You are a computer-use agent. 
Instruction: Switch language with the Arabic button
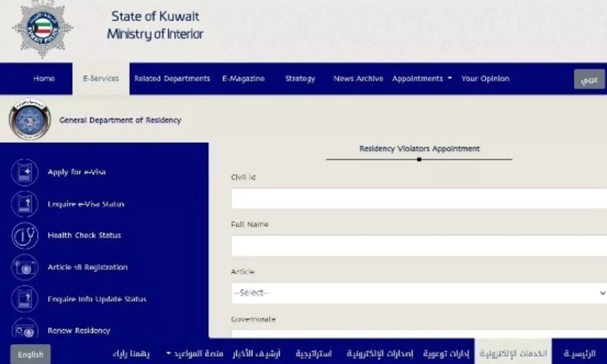click(x=589, y=79)
